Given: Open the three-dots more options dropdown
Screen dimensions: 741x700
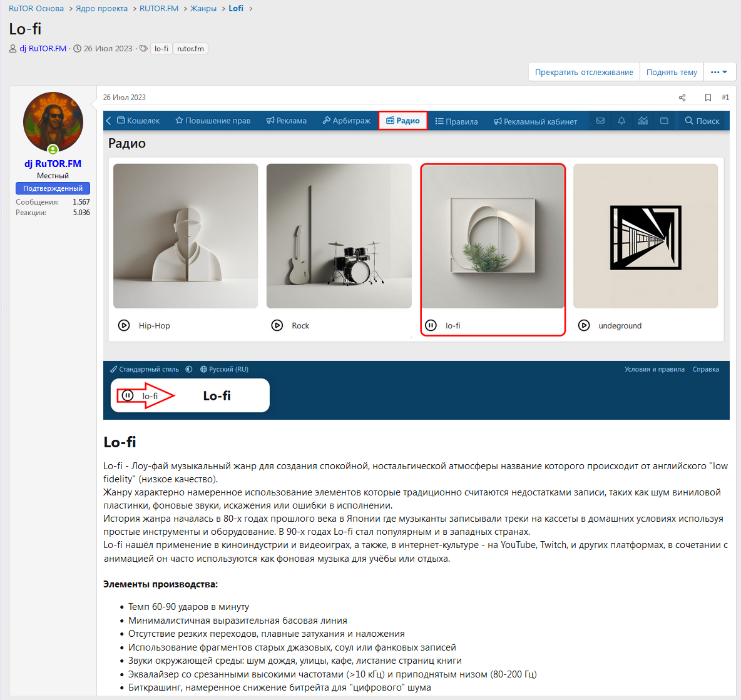Looking at the screenshot, I should pos(719,72).
